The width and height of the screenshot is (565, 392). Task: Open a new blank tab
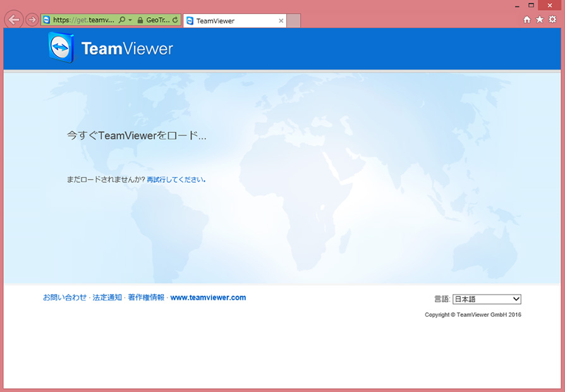coord(294,21)
